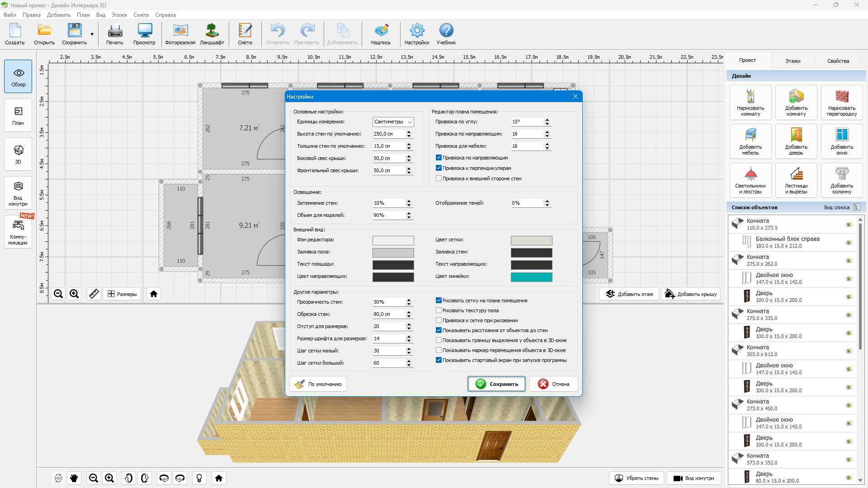Image resolution: width=868 pixels, height=488 pixels.
Task: Open the Просмотр monitor icon
Action: click(x=144, y=34)
